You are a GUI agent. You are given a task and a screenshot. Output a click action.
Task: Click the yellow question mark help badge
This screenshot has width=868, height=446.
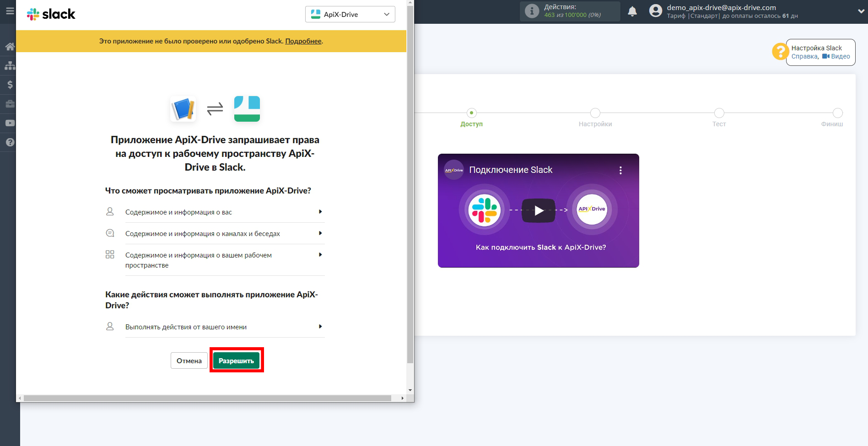(x=780, y=51)
